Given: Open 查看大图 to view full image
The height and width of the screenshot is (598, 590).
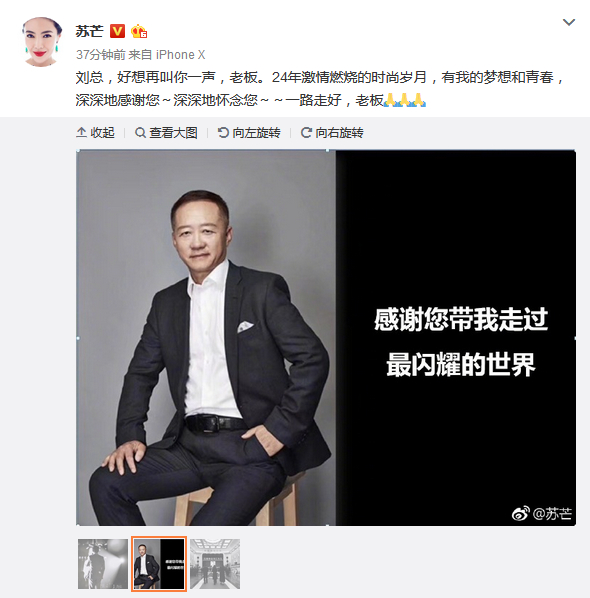Looking at the screenshot, I should pos(166,133).
